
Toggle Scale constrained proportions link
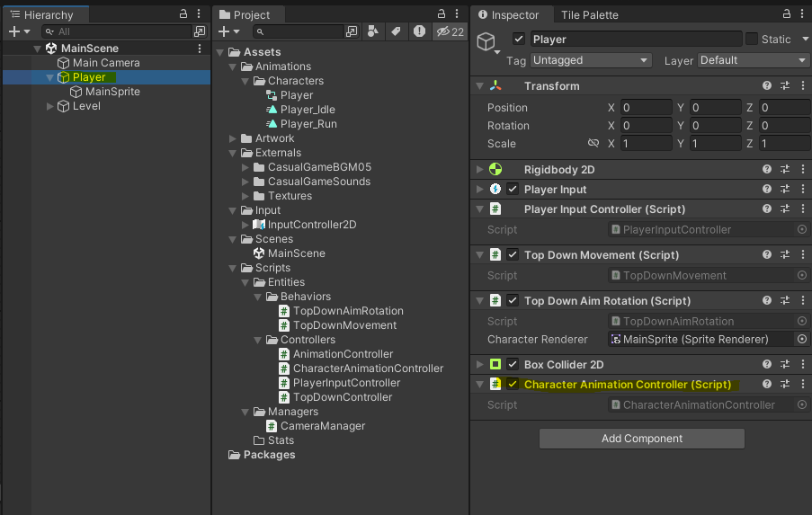(593, 143)
